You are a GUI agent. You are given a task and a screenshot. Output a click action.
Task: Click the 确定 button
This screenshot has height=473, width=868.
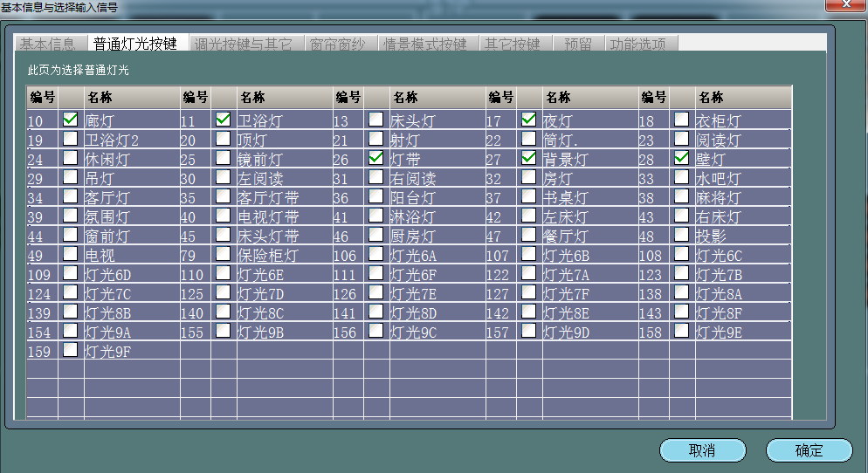pyautogui.click(x=809, y=450)
